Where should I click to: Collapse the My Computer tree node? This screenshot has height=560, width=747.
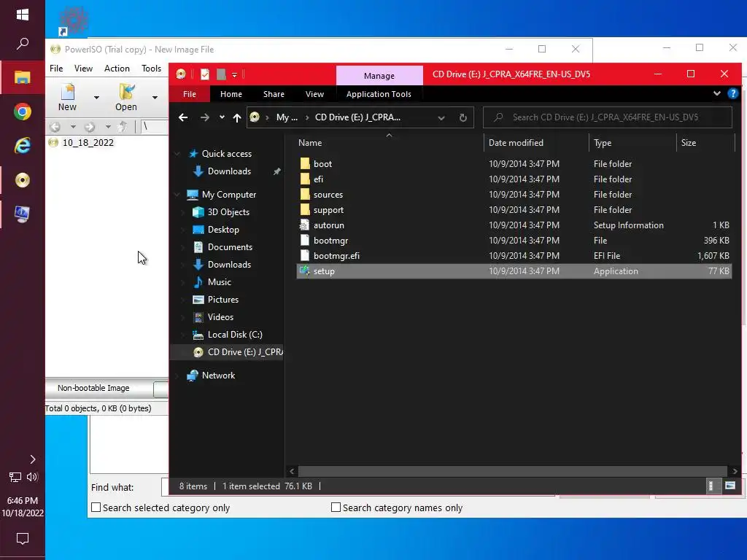tap(178, 194)
